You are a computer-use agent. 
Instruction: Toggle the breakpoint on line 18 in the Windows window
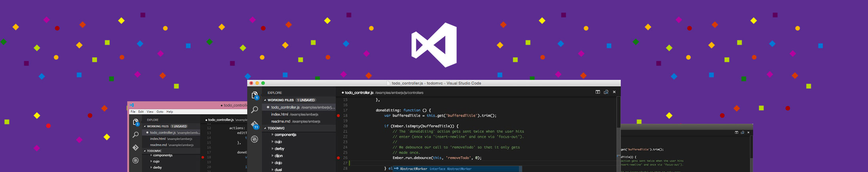coord(203,157)
